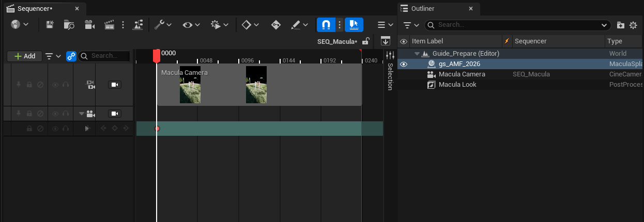Open render options three-dot menu
644x222 pixels.
[x=122, y=24]
